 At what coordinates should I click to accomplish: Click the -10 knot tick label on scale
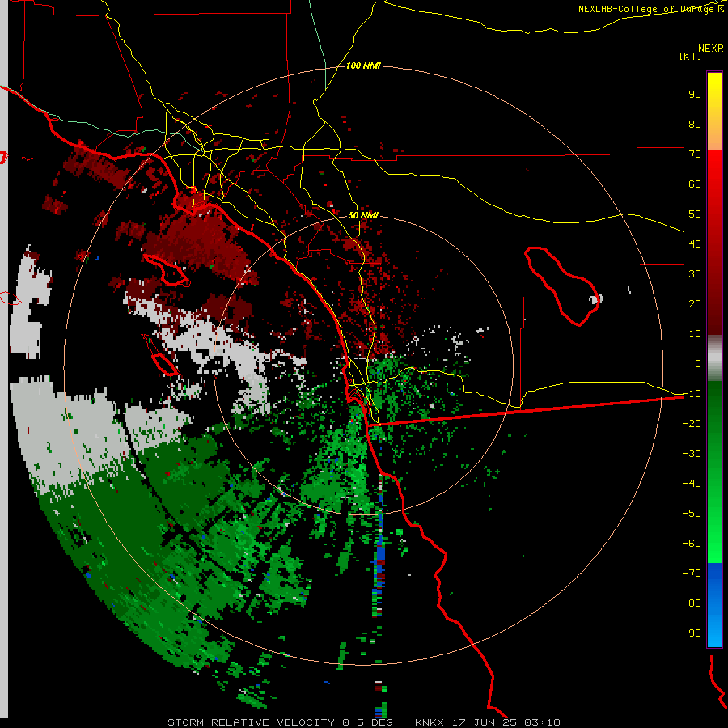[x=692, y=394]
